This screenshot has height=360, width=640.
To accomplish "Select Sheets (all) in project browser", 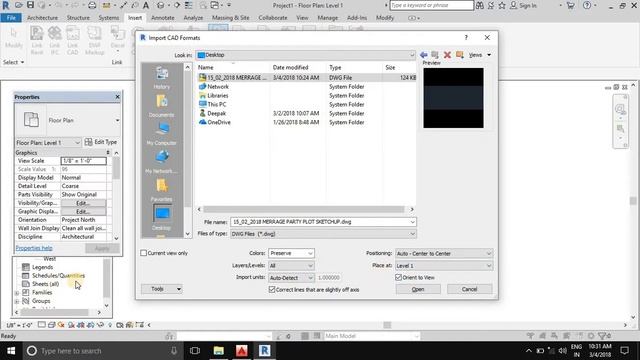I will click(46, 284).
